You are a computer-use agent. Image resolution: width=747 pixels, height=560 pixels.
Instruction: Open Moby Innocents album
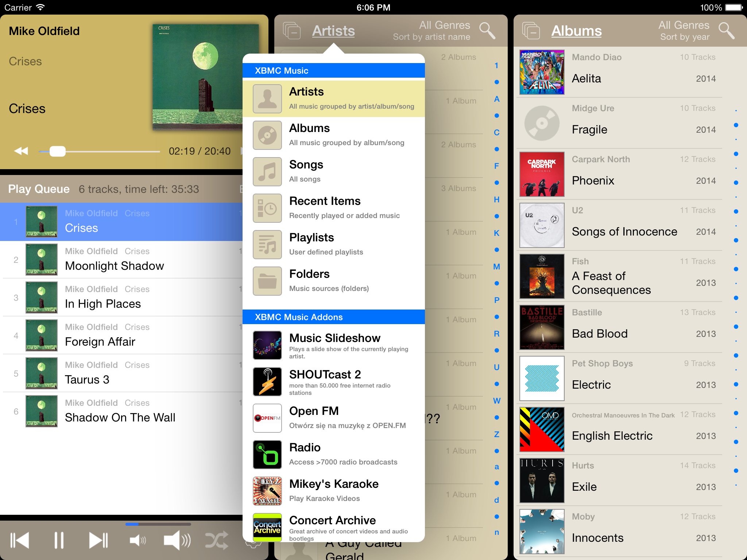(620, 532)
